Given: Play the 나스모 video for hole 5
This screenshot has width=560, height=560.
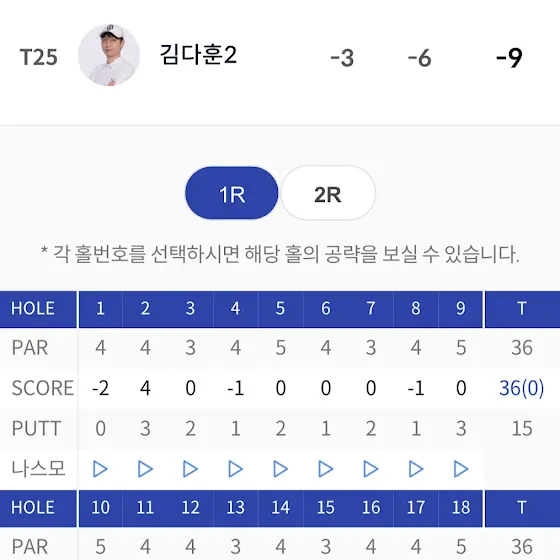Looking at the screenshot, I should point(281,469).
